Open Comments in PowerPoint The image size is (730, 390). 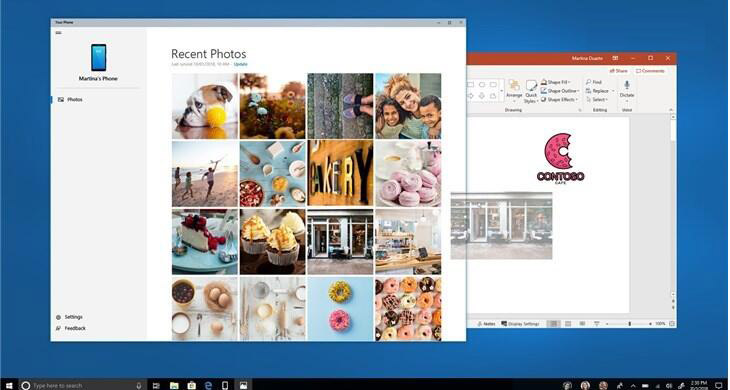point(650,71)
